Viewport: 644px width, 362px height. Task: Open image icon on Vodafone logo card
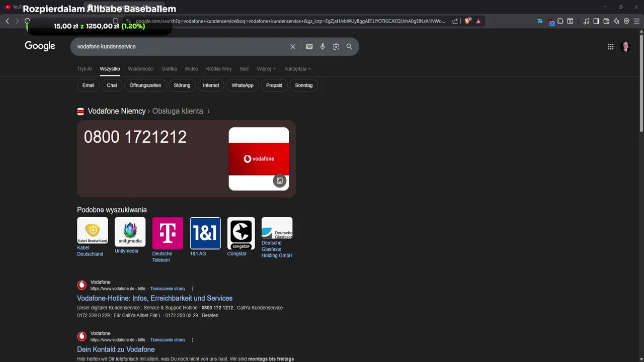coord(280,180)
